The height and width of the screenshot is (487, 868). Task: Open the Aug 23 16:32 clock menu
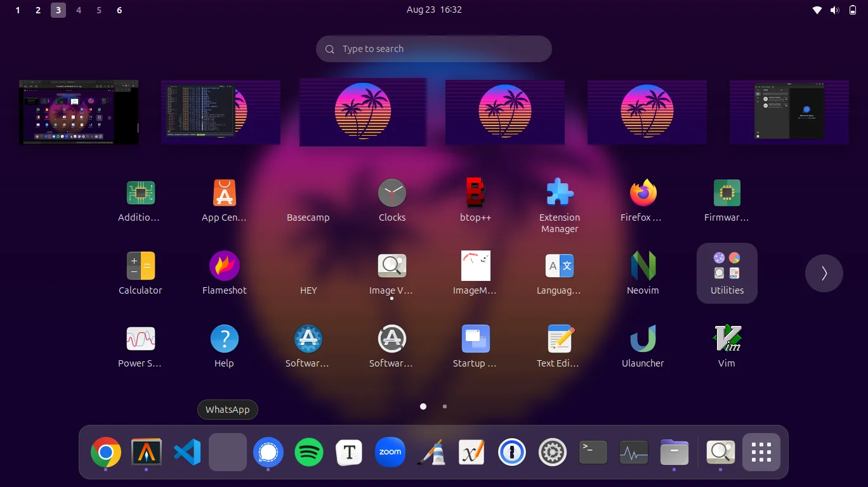tap(434, 10)
